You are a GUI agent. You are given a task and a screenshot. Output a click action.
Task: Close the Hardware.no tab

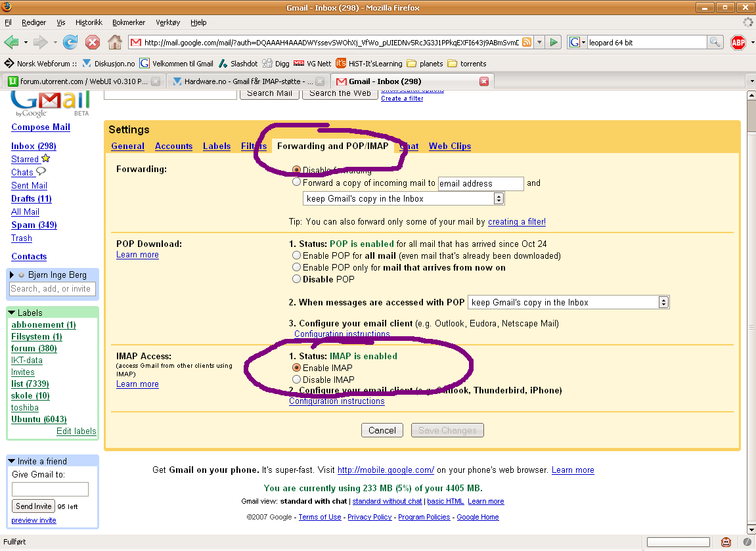pos(320,81)
